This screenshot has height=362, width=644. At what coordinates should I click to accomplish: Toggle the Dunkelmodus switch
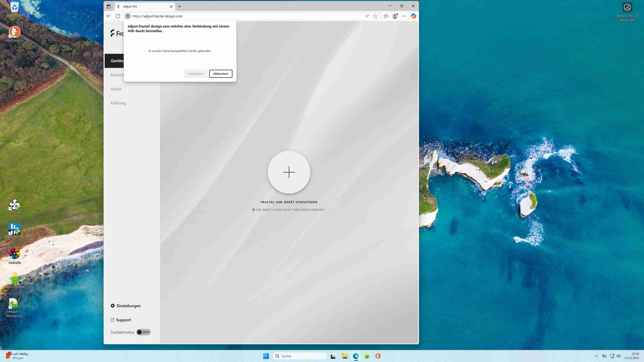click(x=143, y=332)
